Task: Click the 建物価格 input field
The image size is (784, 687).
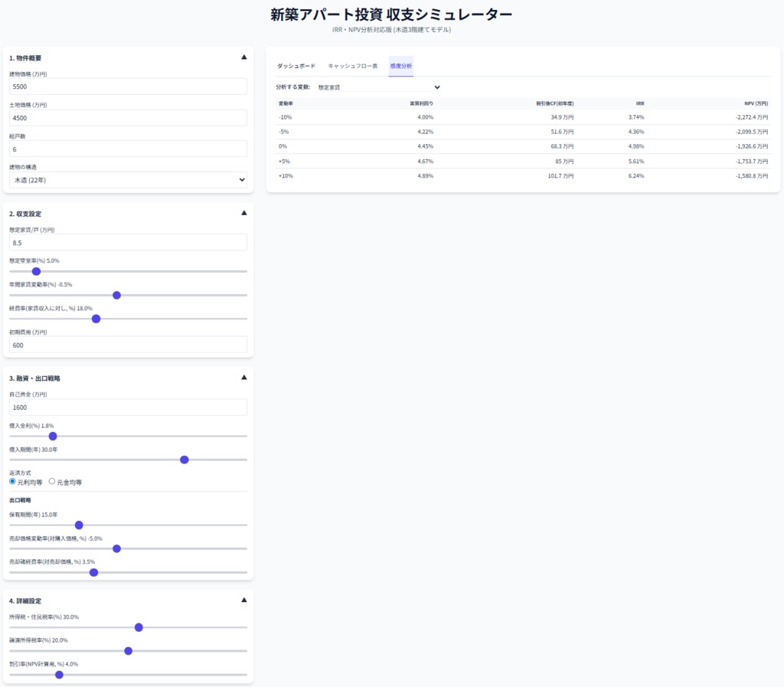Action: pos(127,86)
